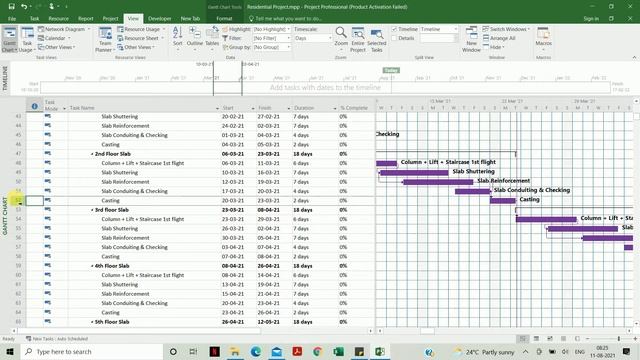Viewport: 640px width, 360px height.
Task: Click the Sign in link
Action: pos(591,19)
